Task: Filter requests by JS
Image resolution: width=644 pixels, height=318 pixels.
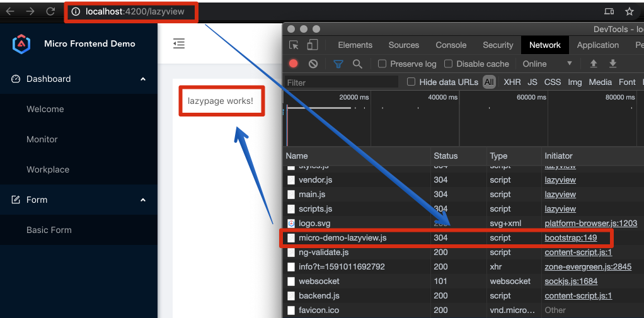Action: (x=532, y=82)
